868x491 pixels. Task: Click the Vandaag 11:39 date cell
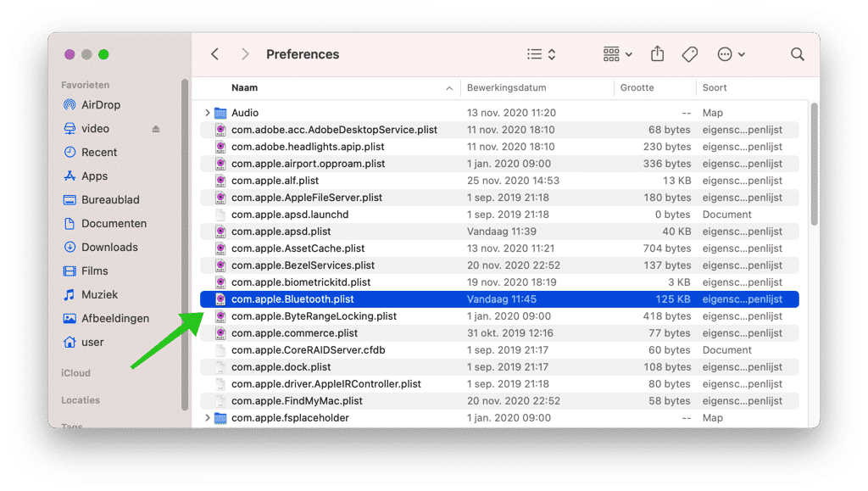(x=502, y=232)
